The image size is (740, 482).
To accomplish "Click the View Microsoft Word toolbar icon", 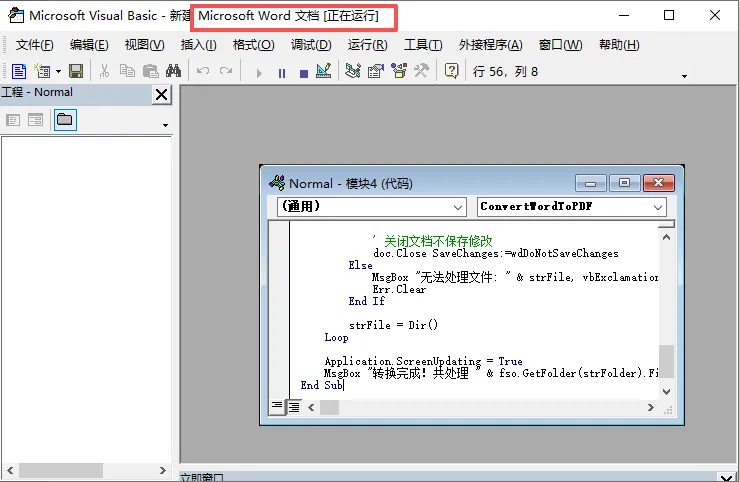I will tap(19, 72).
